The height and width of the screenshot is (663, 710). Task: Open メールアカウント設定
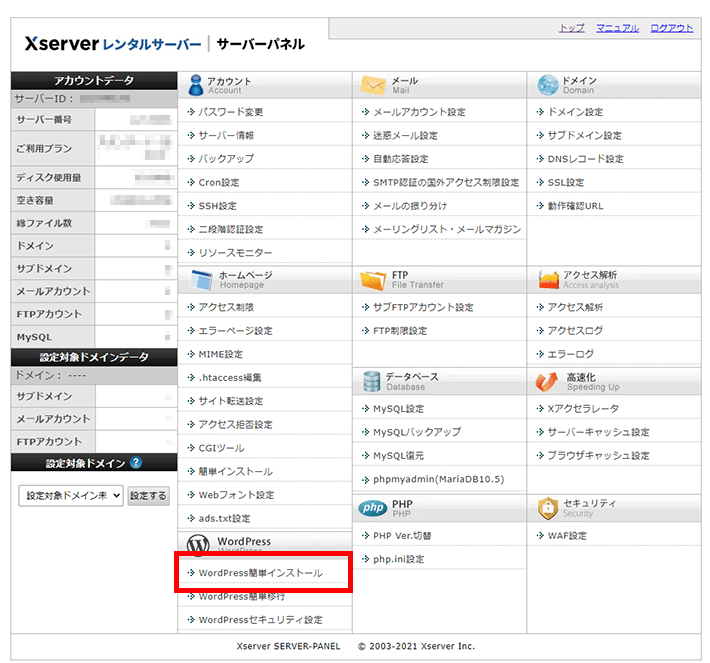tap(419, 112)
